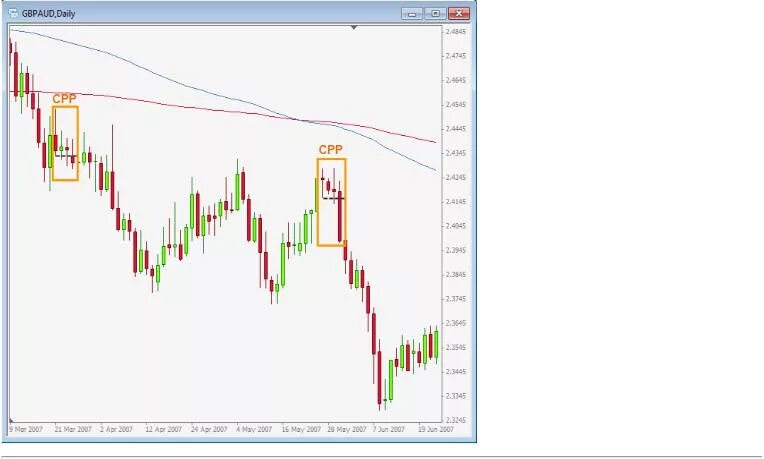Click the 2.3945 price label

[x=456, y=250]
